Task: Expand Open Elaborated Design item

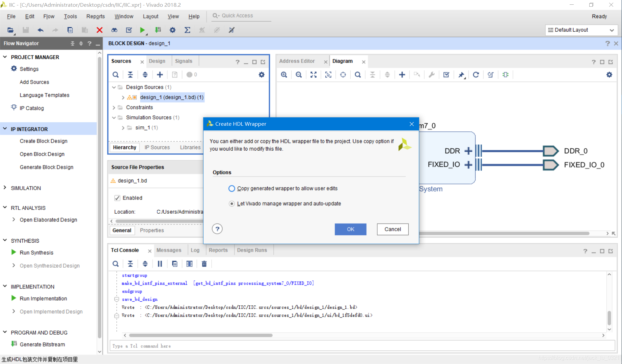Action: pyautogui.click(x=13, y=219)
